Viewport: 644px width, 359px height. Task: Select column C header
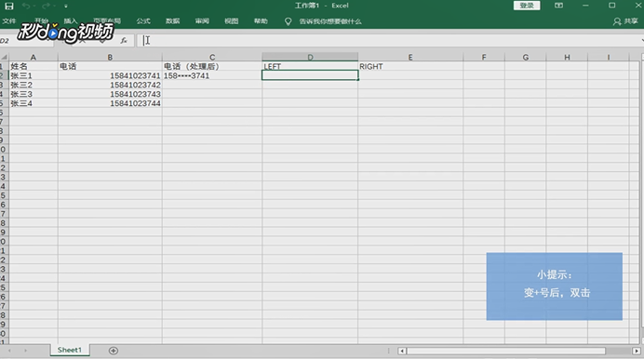212,57
